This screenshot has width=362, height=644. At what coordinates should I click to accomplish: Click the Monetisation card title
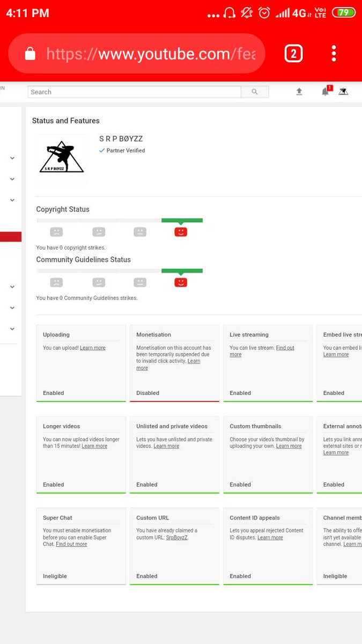[x=153, y=334]
